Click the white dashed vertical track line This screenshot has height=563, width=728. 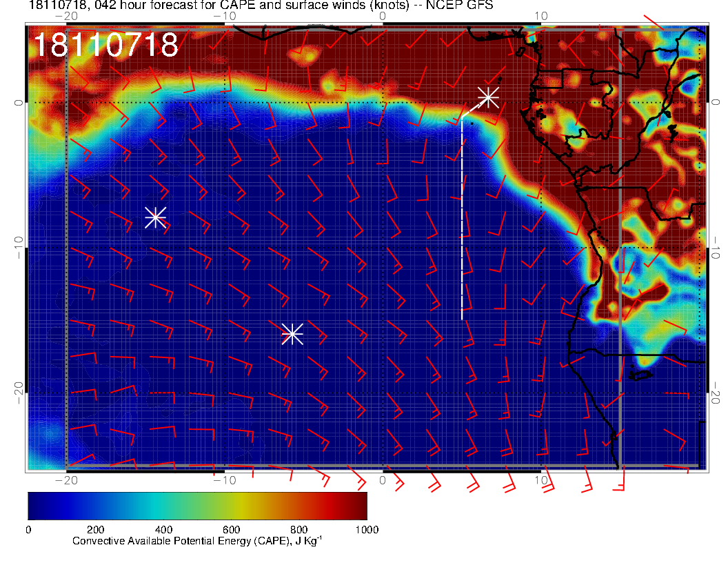point(462,218)
